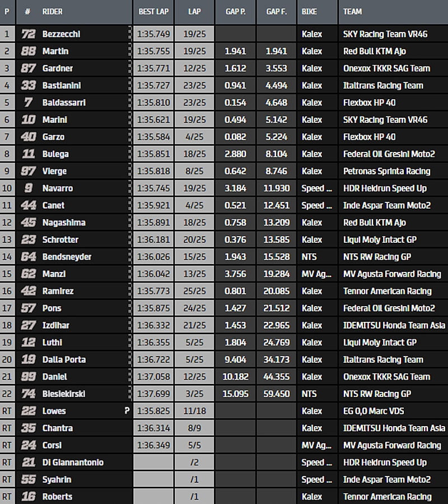Click the number 88 badge for Martin

(28, 51)
